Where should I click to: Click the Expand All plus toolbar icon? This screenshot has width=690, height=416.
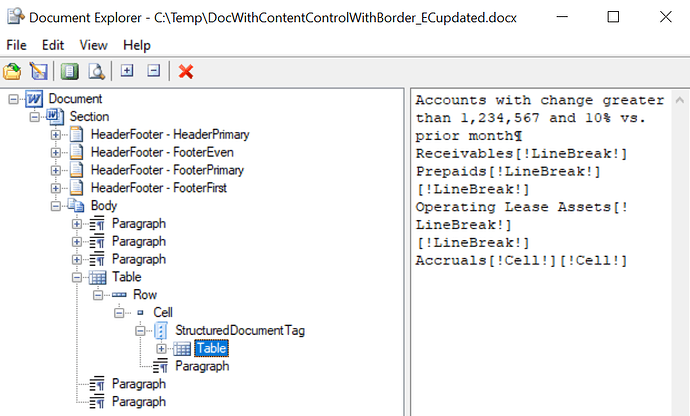click(127, 71)
